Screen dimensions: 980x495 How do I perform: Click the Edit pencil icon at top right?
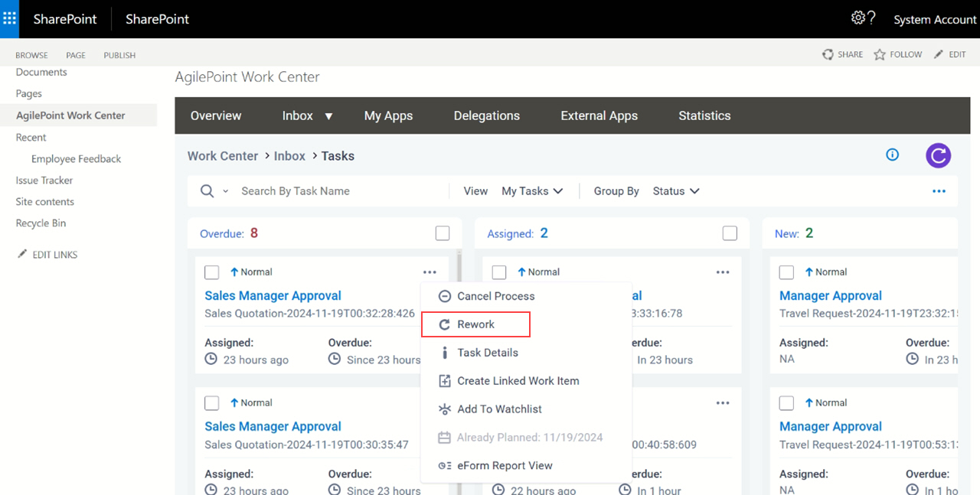tap(939, 54)
